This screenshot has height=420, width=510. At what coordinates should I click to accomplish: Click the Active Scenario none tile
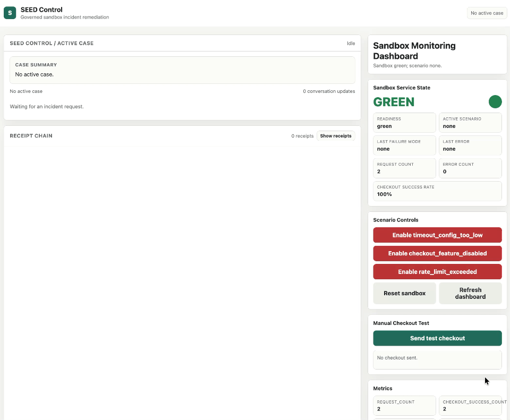(470, 123)
